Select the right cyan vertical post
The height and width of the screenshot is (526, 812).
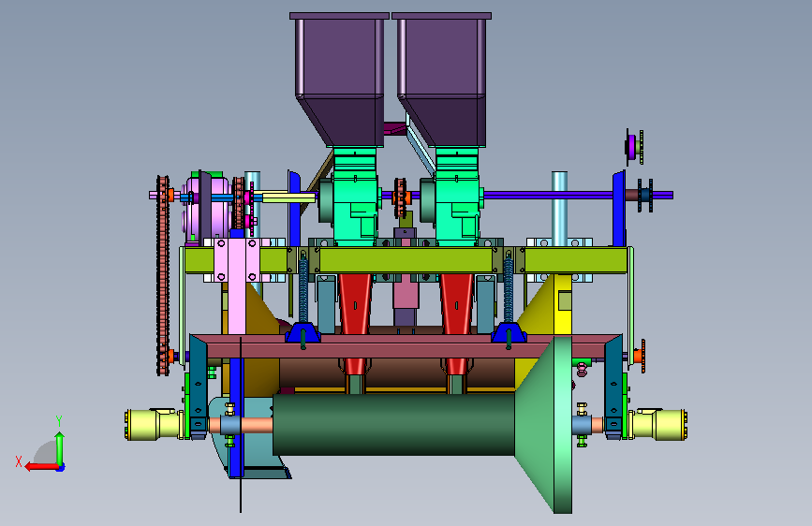(559, 209)
